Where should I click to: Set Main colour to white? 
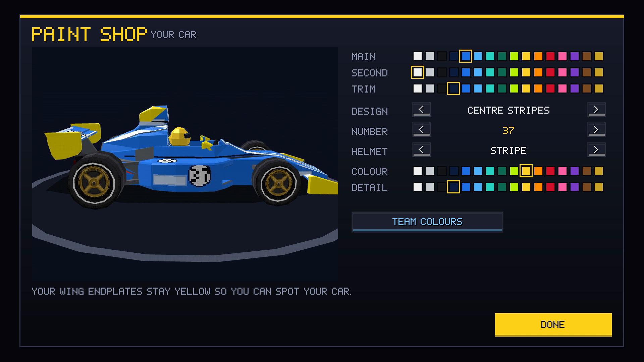(x=418, y=56)
